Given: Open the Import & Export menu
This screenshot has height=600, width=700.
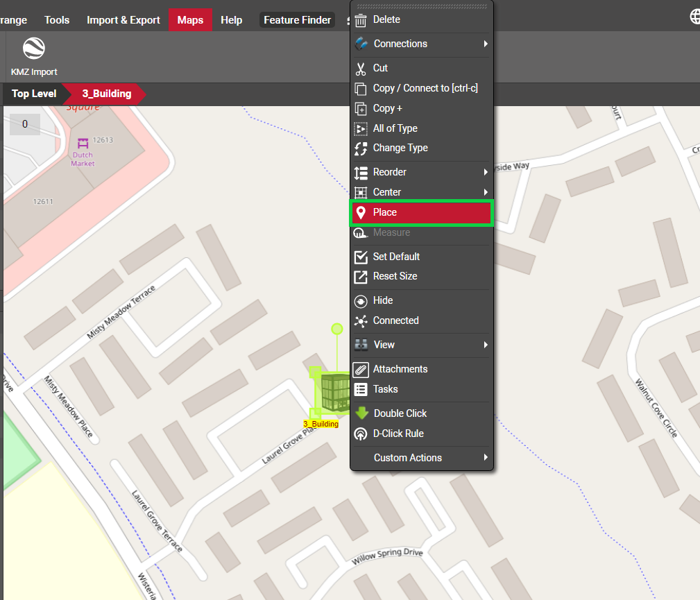Looking at the screenshot, I should point(123,20).
